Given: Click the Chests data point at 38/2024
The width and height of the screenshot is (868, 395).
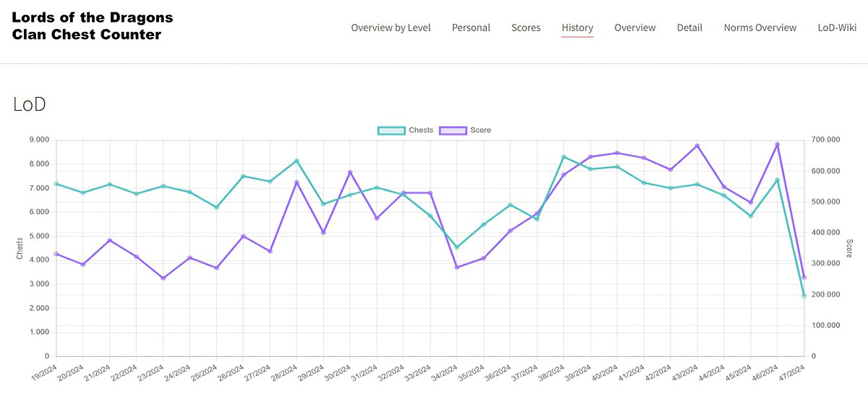Looking at the screenshot, I should click(x=563, y=157).
